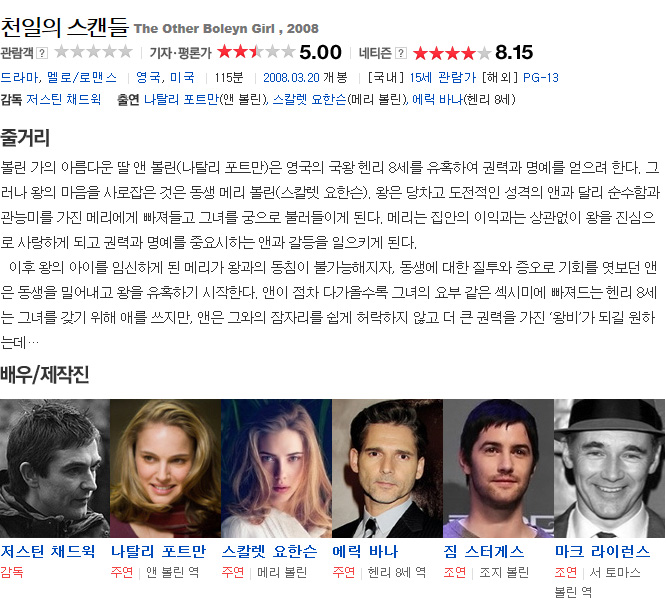Click the help icon beside 네티즌 rating

coord(401,53)
